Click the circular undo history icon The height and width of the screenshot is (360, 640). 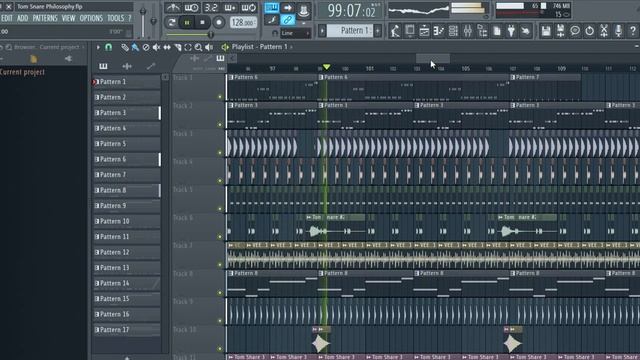pos(589,31)
